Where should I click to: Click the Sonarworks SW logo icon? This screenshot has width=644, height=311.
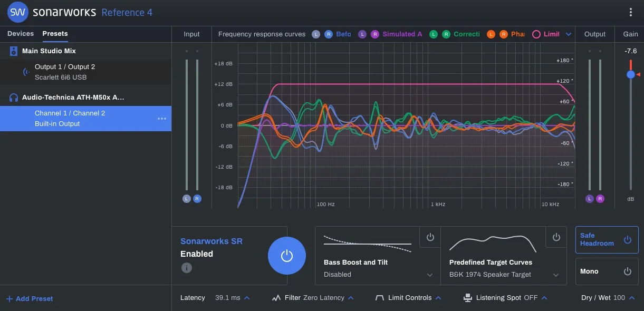(x=18, y=12)
